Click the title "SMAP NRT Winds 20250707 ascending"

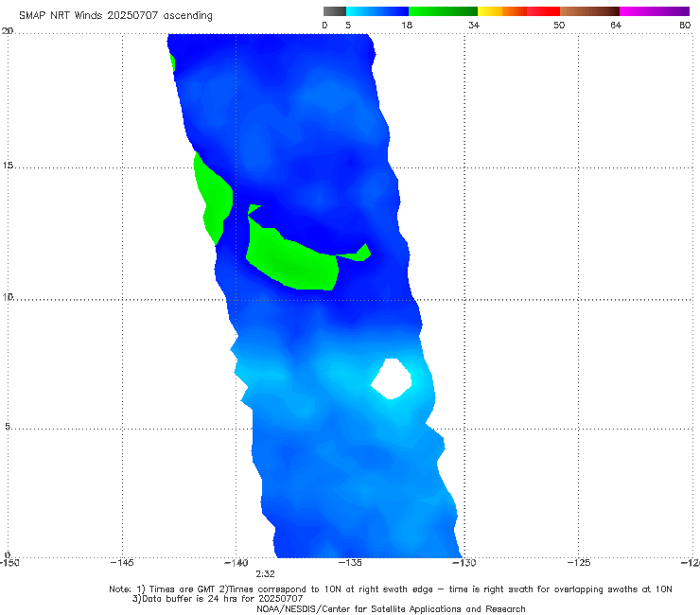click(115, 15)
